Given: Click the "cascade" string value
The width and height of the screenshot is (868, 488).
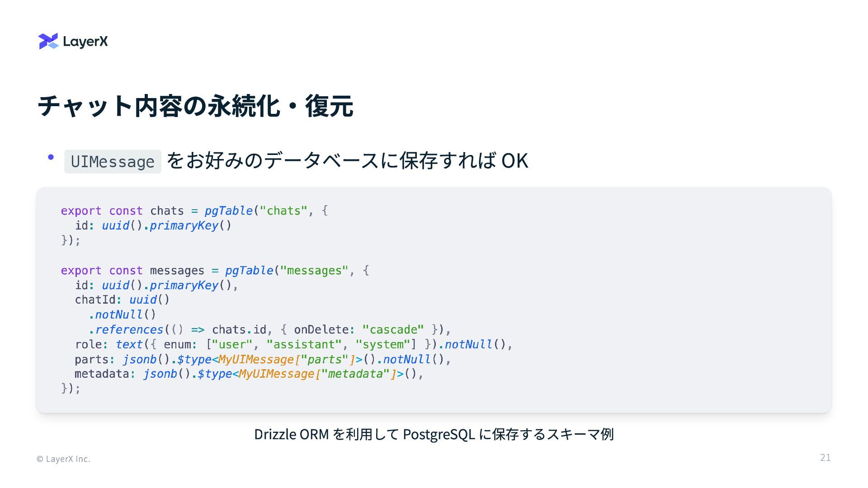Looking at the screenshot, I should pos(393,329).
